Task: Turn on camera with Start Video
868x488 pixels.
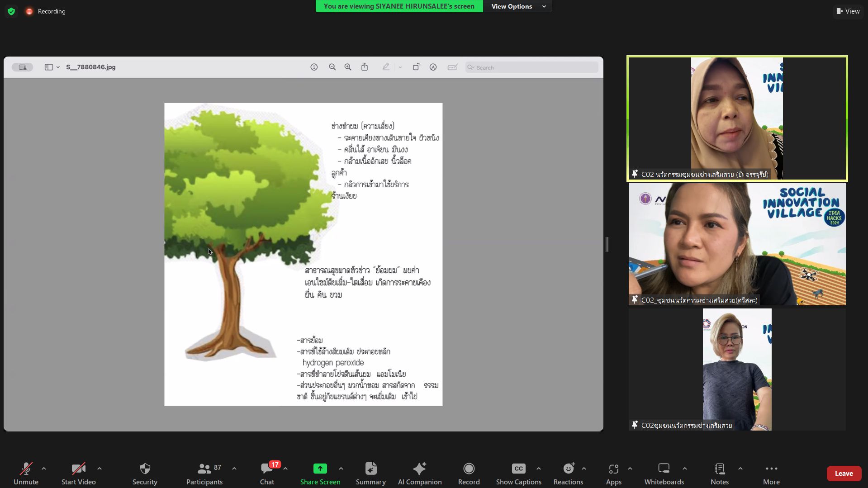Action: point(78,473)
